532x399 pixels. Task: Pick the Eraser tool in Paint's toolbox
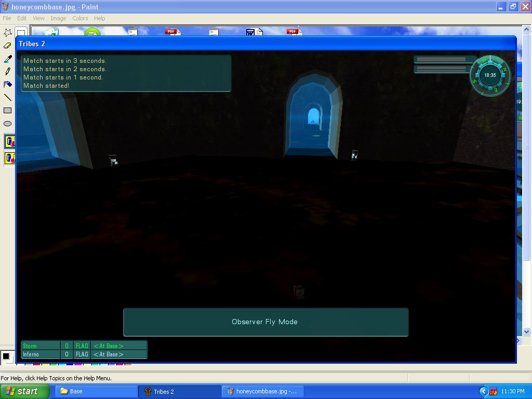click(7, 46)
